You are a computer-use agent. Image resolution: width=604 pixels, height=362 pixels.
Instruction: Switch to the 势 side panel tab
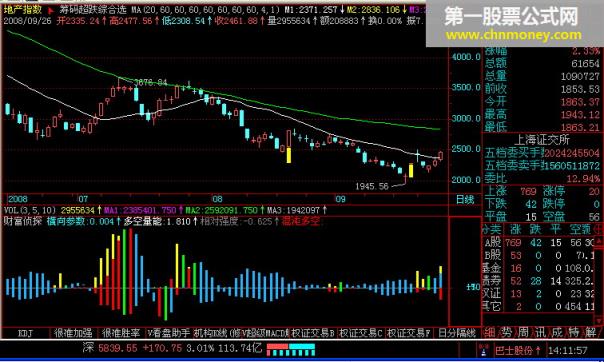click(x=507, y=332)
